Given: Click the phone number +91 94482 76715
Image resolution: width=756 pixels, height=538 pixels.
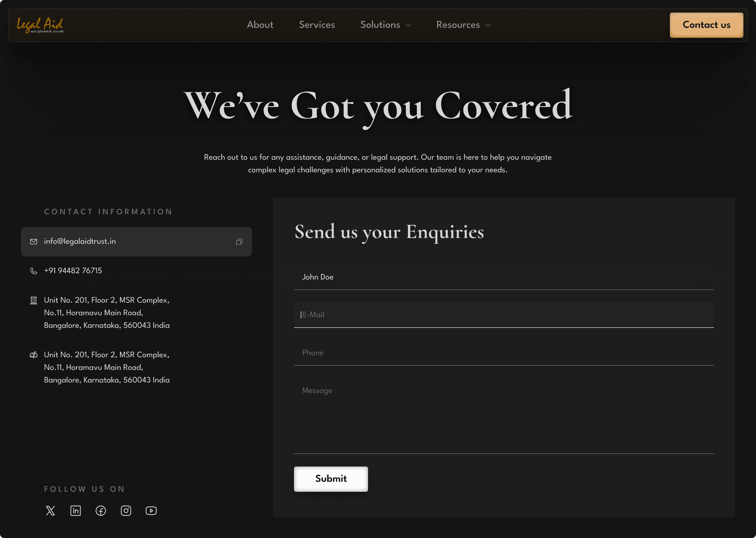Looking at the screenshot, I should (x=73, y=271).
